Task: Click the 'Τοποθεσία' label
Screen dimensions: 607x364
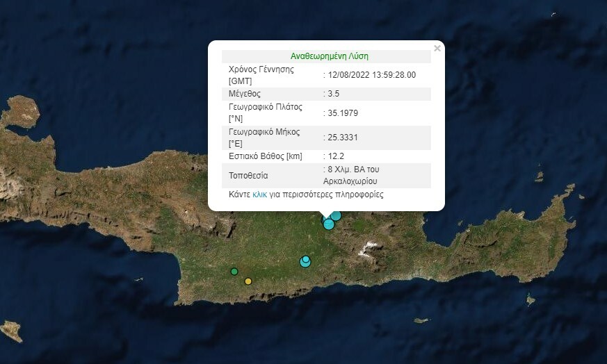Action: point(248,176)
